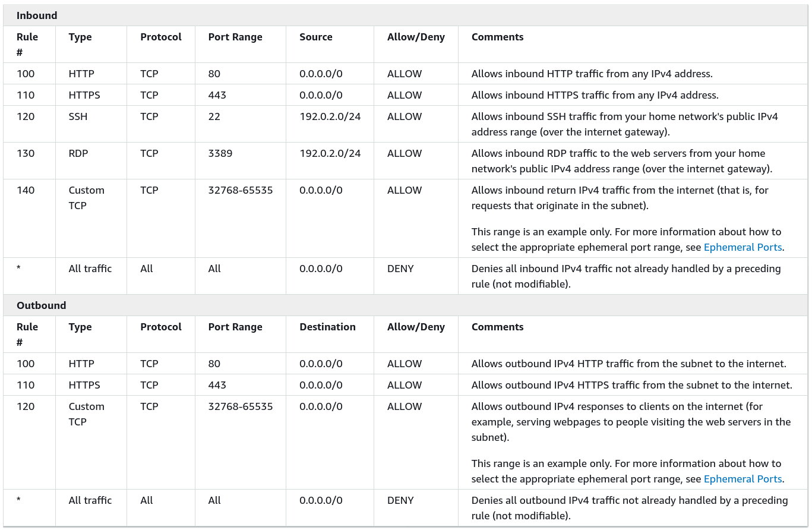This screenshot has width=812, height=530.
Task: Click 192.0.2.0/24 source in the SSH row
Action: [x=330, y=116]
